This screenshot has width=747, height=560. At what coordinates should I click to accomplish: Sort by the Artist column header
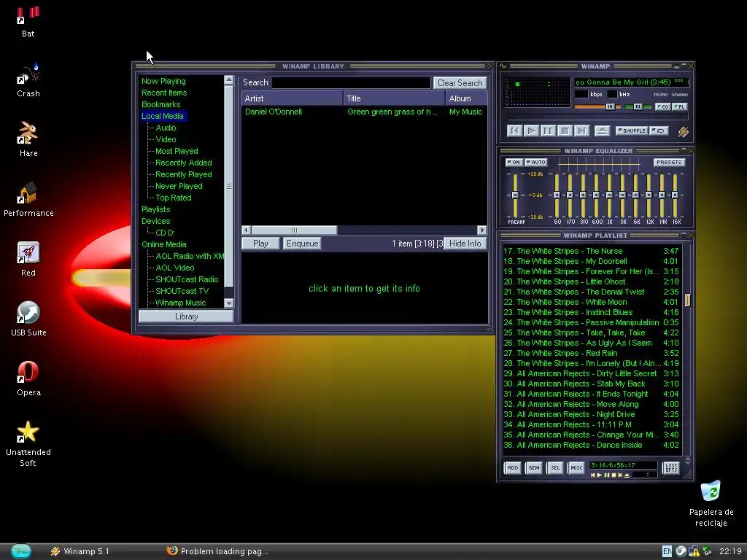click(x=292, y=98)
